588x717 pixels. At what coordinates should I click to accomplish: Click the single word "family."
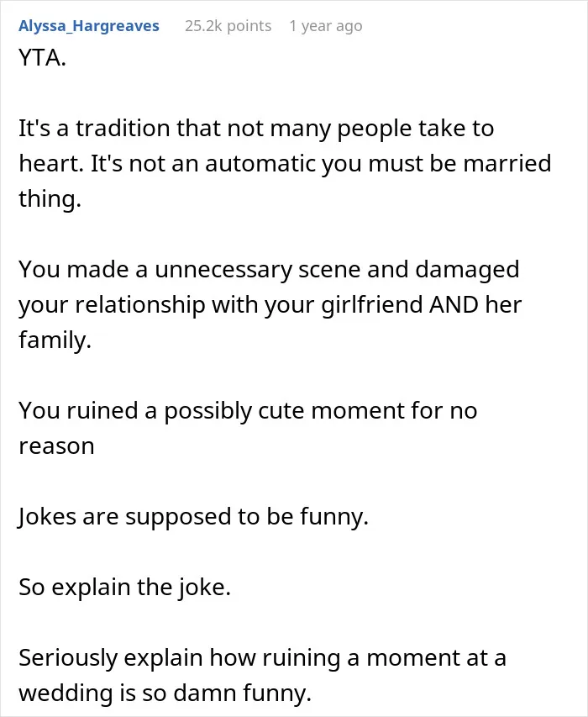coord(55,340)
